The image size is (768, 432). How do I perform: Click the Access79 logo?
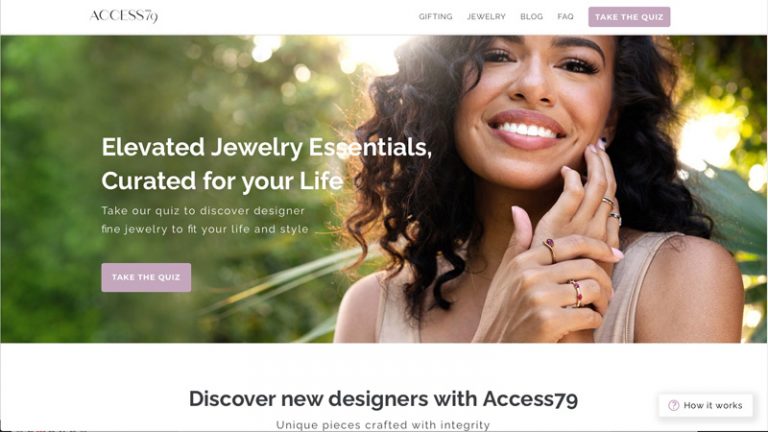(x=123, y=16)
